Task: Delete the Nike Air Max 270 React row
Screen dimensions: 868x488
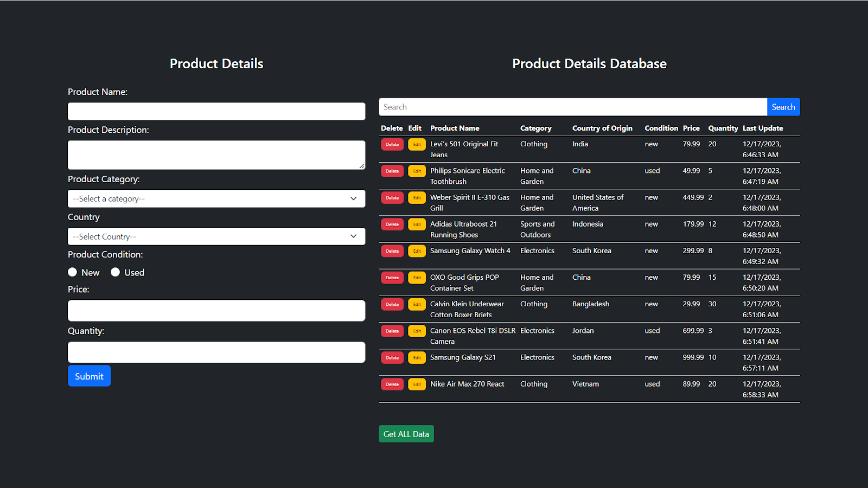Action: [392, 384]
